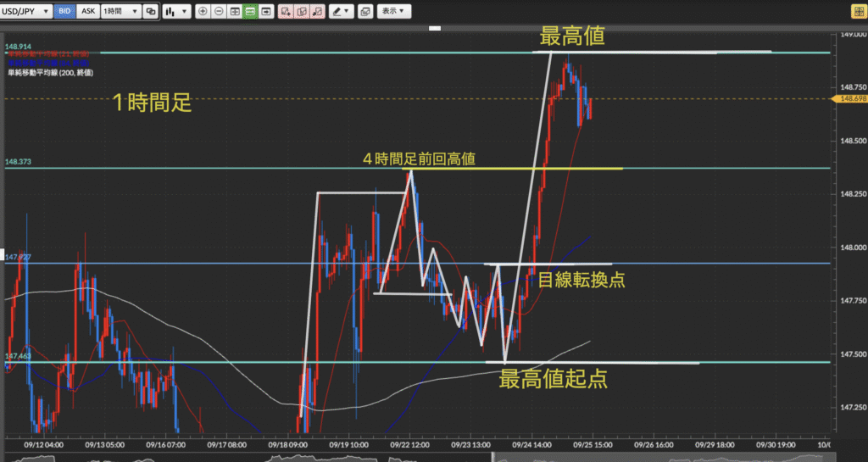Screen dimensions: 868x462
Task: Click the fit-width chart scaling icon
Action: tap(235, 12)
